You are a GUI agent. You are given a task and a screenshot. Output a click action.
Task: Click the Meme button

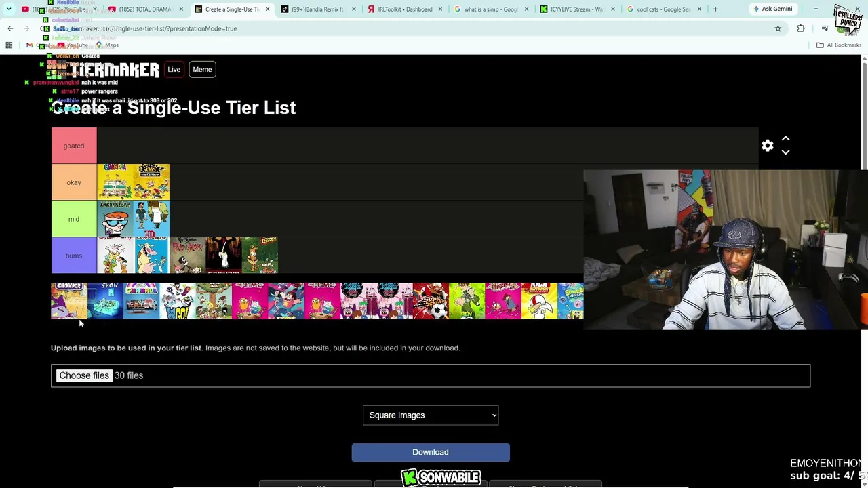point(202,70)
